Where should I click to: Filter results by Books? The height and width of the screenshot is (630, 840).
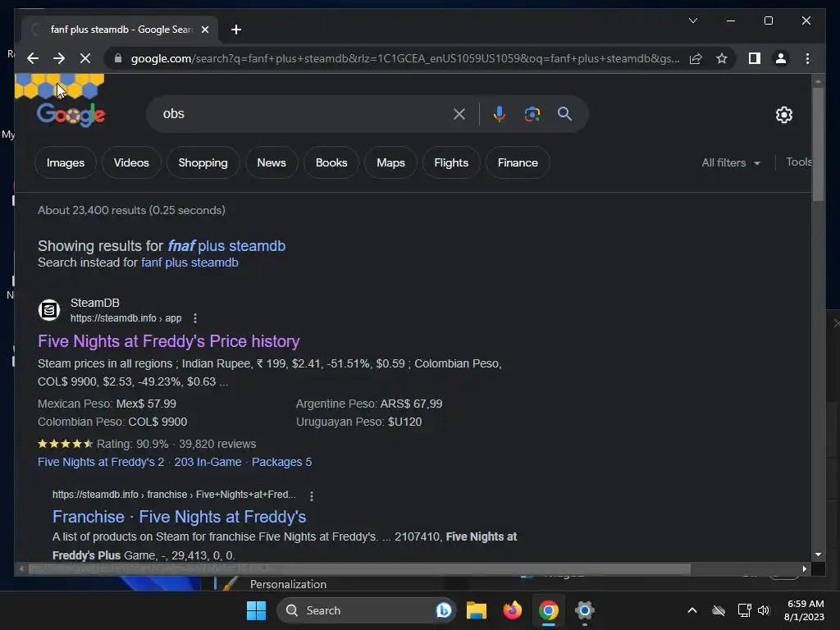click(331, 163)
